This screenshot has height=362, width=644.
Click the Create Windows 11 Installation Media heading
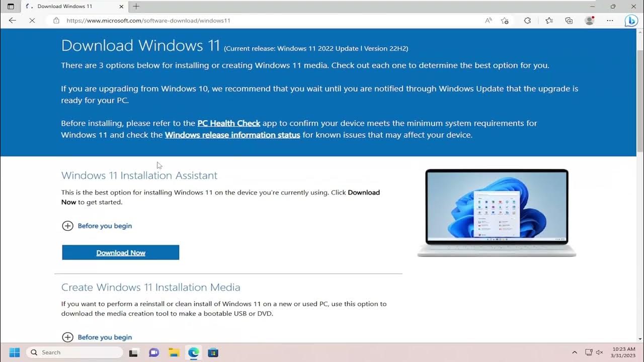(151, 287)
